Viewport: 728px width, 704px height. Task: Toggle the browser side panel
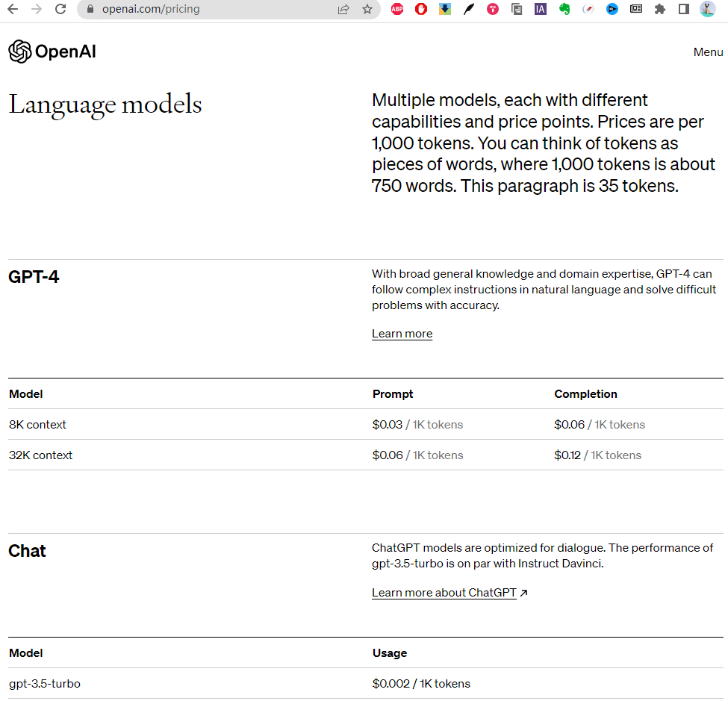point(684,9)
